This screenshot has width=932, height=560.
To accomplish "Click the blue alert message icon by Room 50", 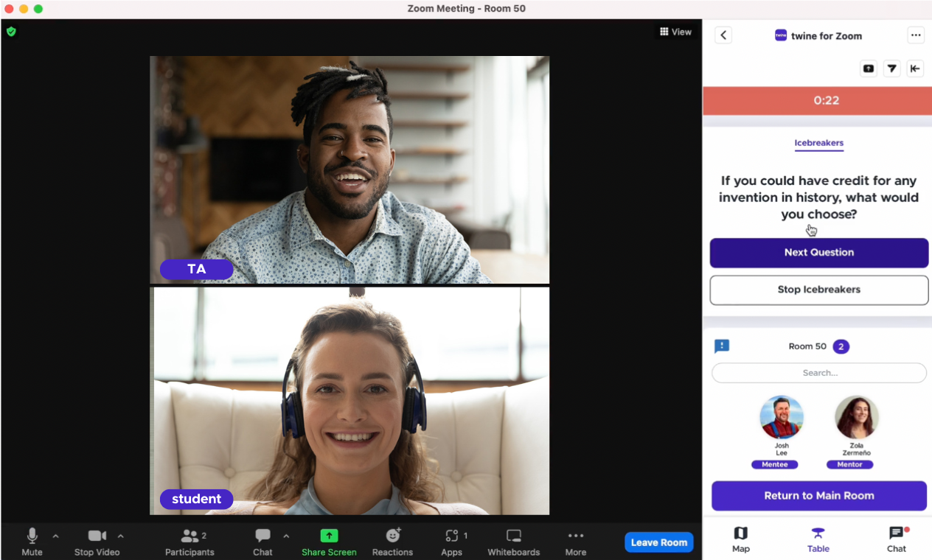I will tap(722, 346).
